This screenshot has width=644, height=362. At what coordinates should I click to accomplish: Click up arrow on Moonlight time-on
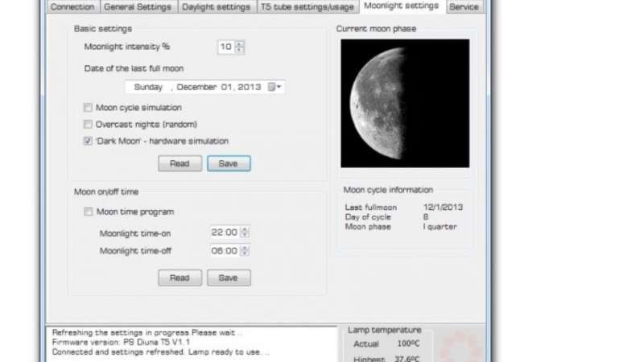pos(245,228)
